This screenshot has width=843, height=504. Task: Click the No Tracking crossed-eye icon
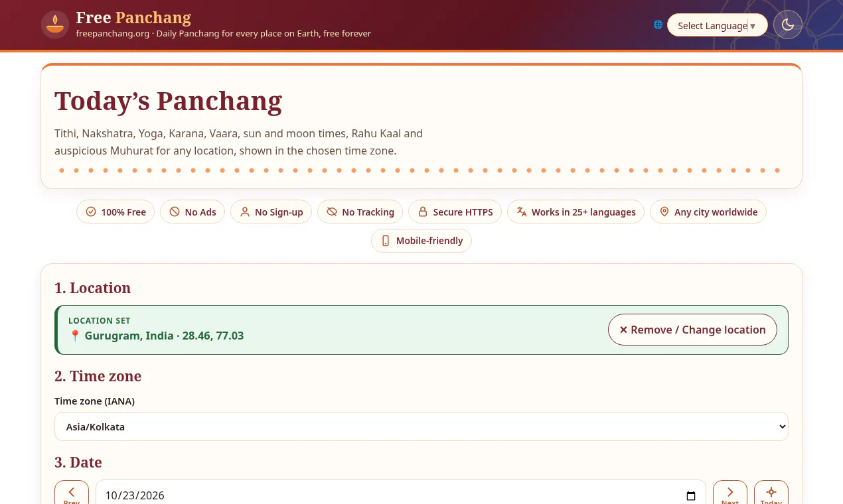click(332, 212)
